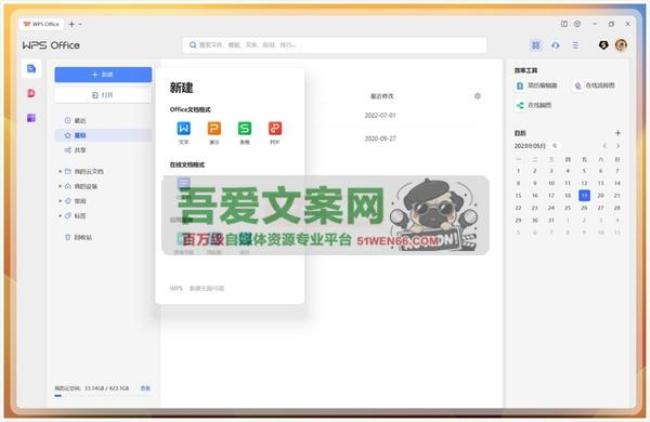Open file list settings gear icon

(478, 96)
